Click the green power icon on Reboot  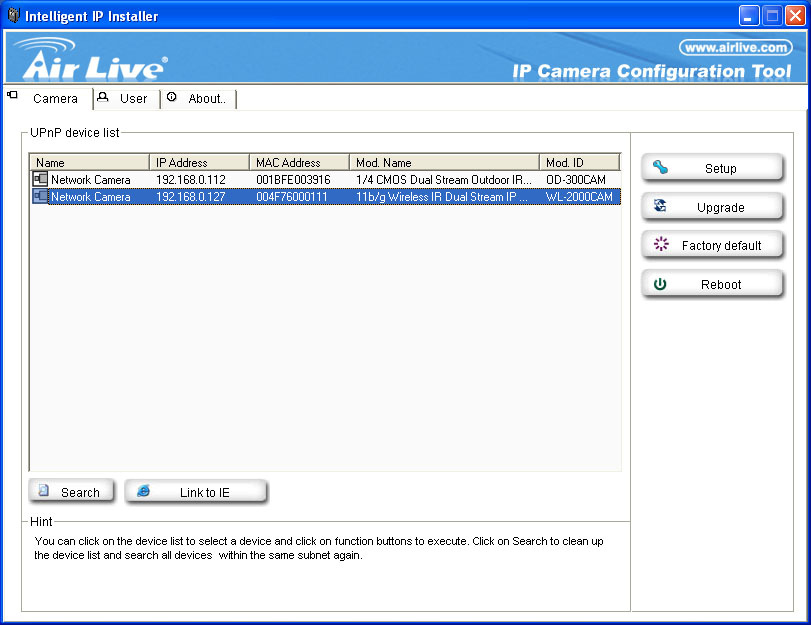point(660,284)
